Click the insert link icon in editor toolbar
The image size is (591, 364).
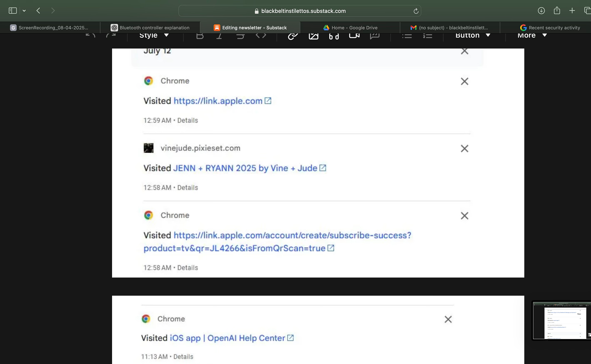coord(293,36)
